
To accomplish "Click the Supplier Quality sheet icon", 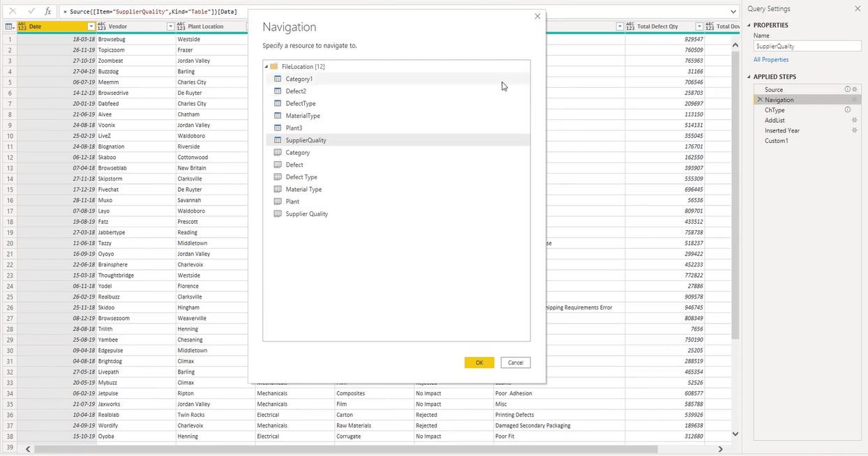I will tap(278, 214).
